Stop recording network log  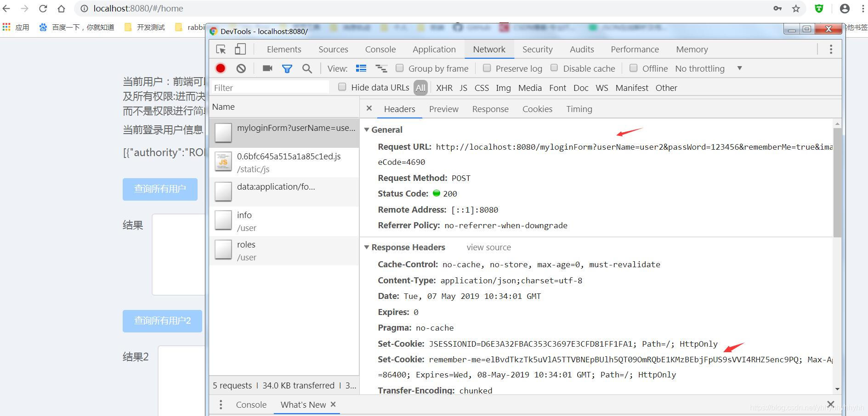point(221,68)
